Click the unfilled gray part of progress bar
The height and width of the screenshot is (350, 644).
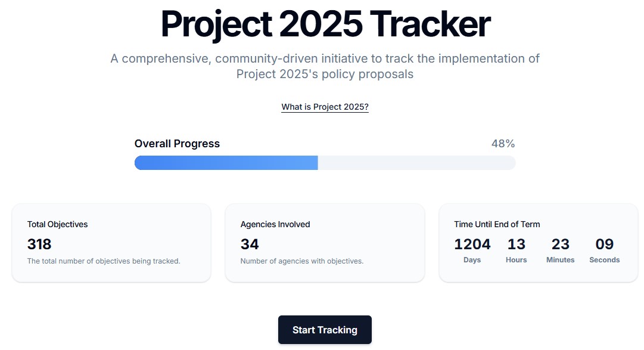[416, 163]
